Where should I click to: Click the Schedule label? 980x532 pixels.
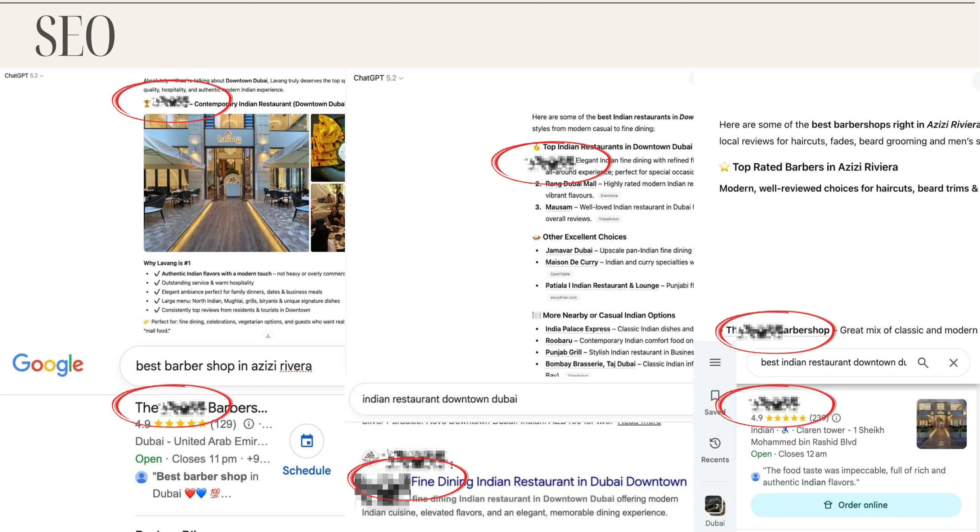point(307,471)
